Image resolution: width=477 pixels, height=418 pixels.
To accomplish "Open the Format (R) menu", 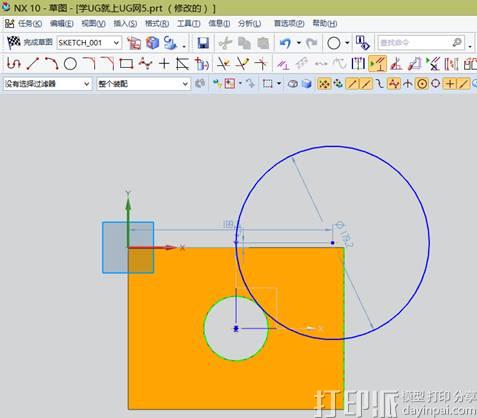I will pyautogui.click(x=157, y=23).
